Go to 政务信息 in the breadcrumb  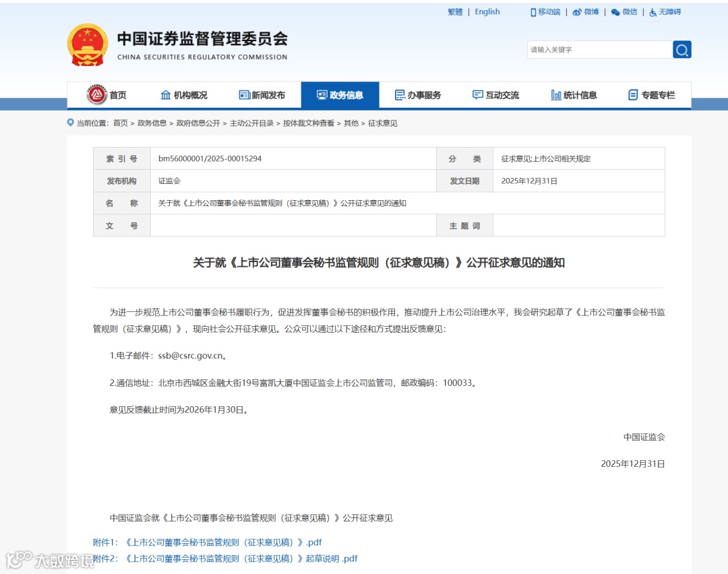coord(152,123)
